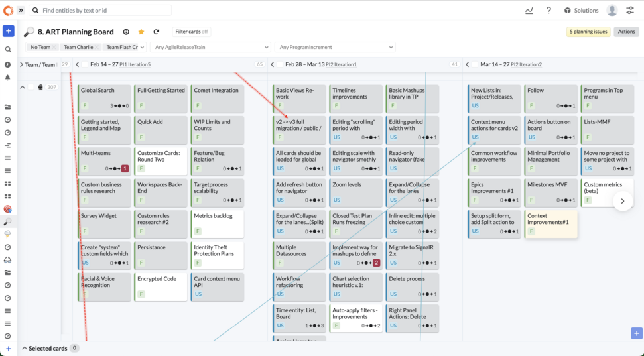Image resolution: width=644 pixels, height=356 pixels.
Task: Check the Mar 14 – 27 iteration checkbox
Action: coord(475,64)
